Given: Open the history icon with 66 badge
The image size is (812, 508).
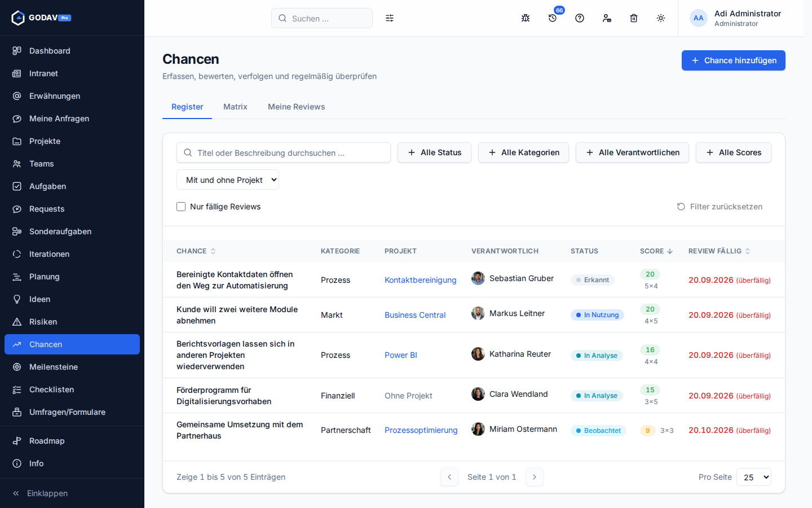Looking at the screenshot, I should (553, 18).
